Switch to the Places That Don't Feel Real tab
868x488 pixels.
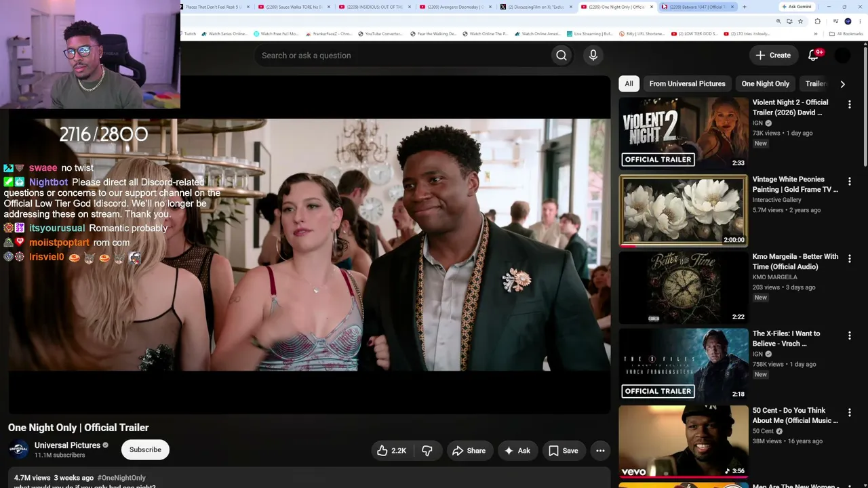click(x=213, y=7)
